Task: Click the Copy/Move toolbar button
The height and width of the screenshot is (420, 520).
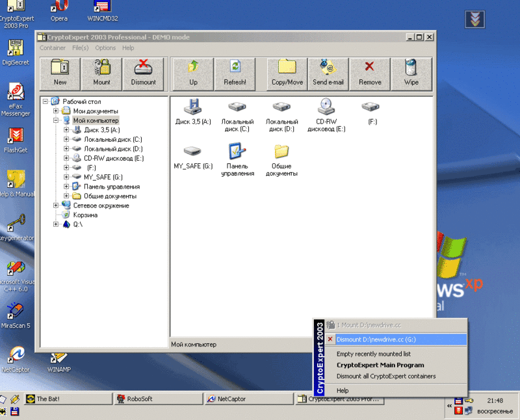Action: 287,74
